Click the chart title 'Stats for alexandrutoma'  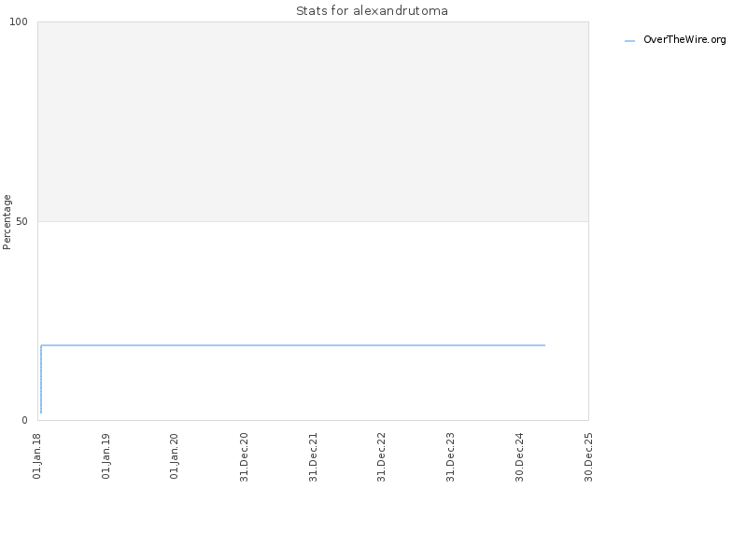[372, 11]
